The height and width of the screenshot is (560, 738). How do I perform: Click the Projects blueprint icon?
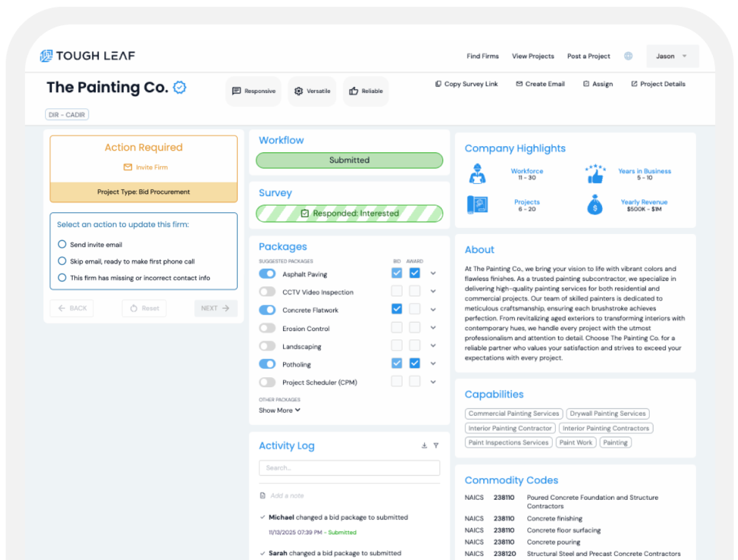pyautogui.click(x=477, y=205)
